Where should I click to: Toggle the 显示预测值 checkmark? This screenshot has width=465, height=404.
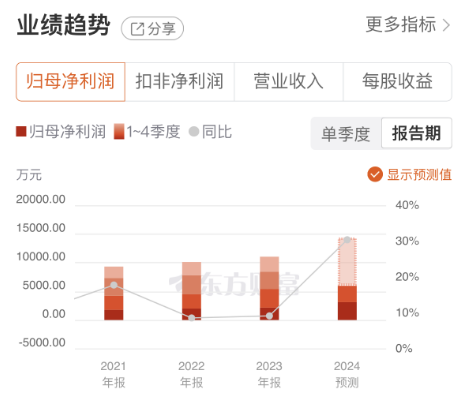click(x=375, y=174)
